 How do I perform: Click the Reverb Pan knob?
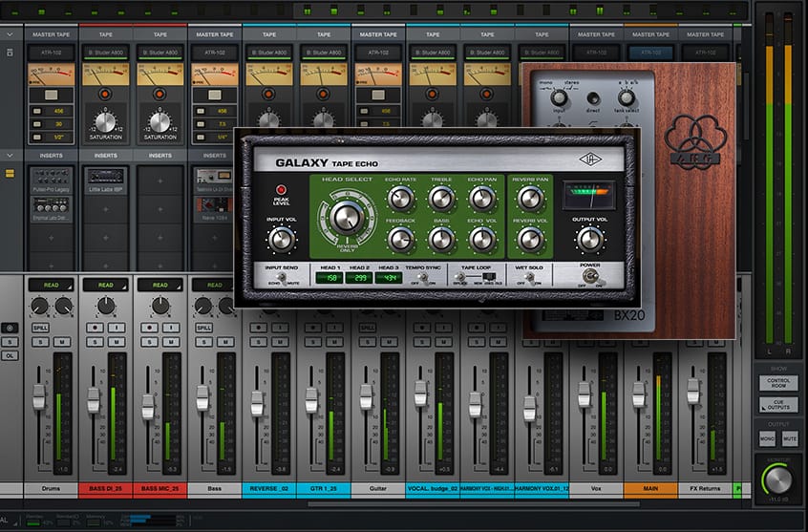pyautogui.click(x=530, y=199)
